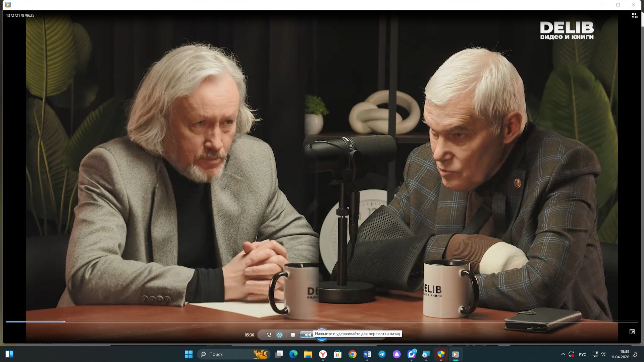
Task: Open Yandex Browser from the taskbar
Action: click(x=323, y=354)
